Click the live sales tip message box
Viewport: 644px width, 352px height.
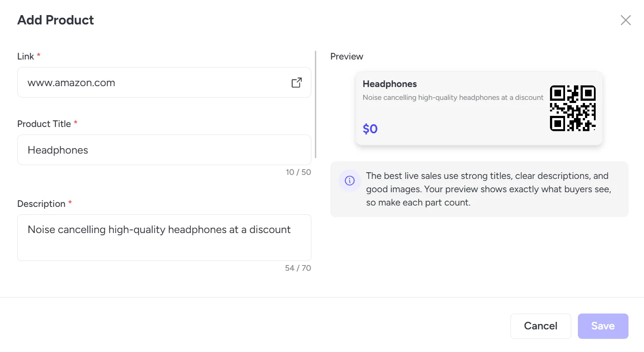click(479, 189)
